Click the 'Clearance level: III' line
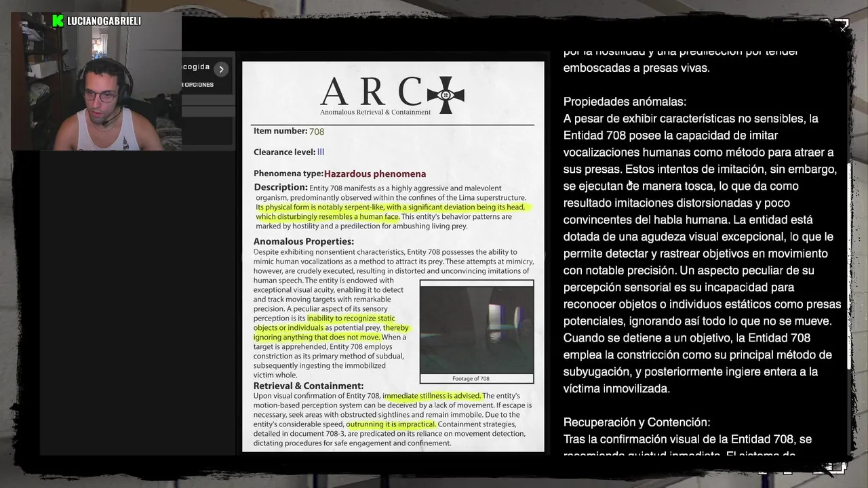868x488 pixels. click(289, 152)
